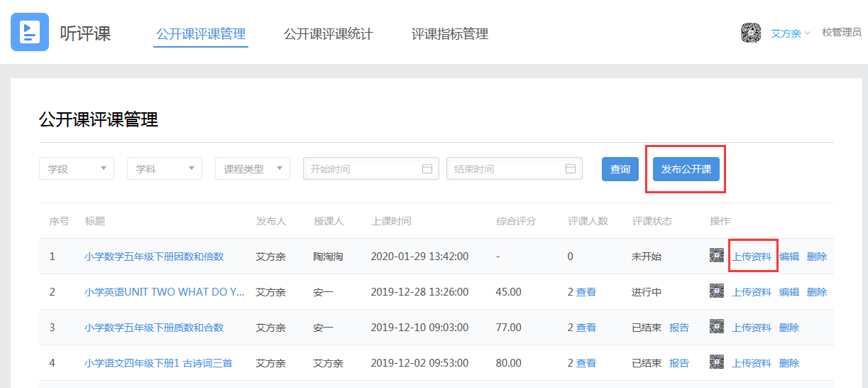Screen dimensions: 868x388
Task: Click the user avatar QR image
Action: [x=750, y=33]
